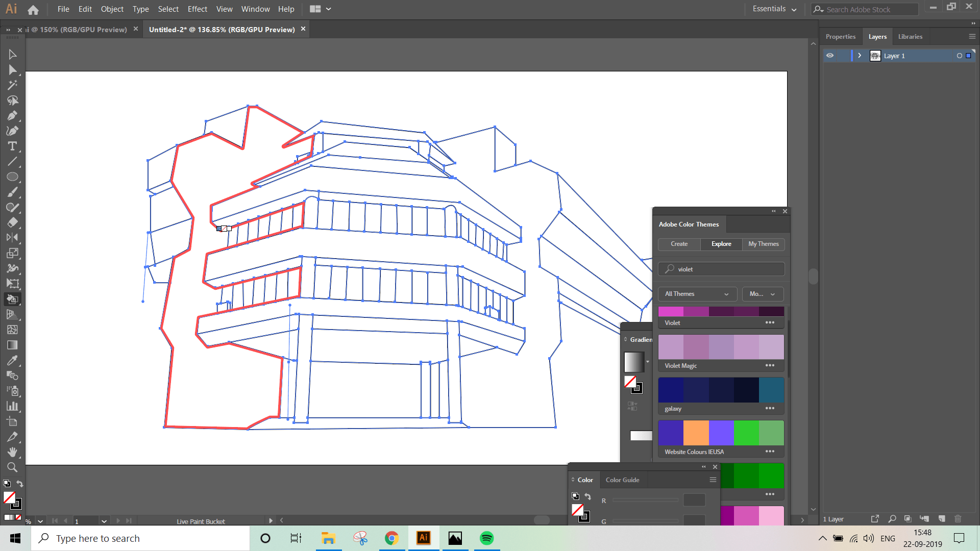Click the violet search field

point(721,269)
